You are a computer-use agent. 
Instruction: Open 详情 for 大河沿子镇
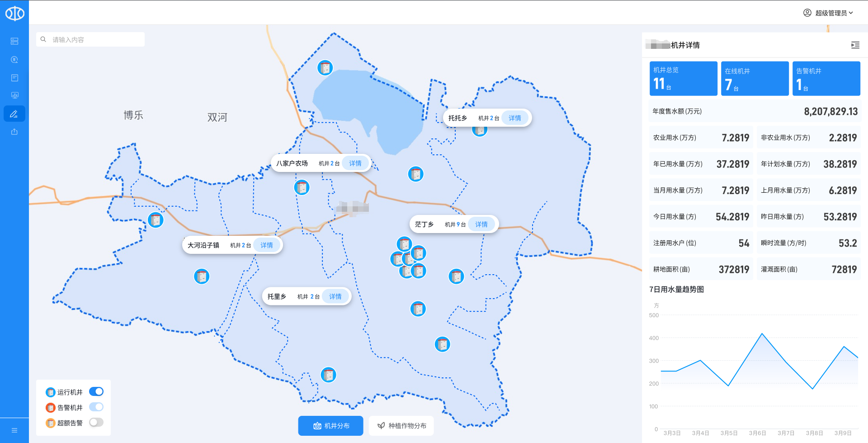(x=266, y=245)
